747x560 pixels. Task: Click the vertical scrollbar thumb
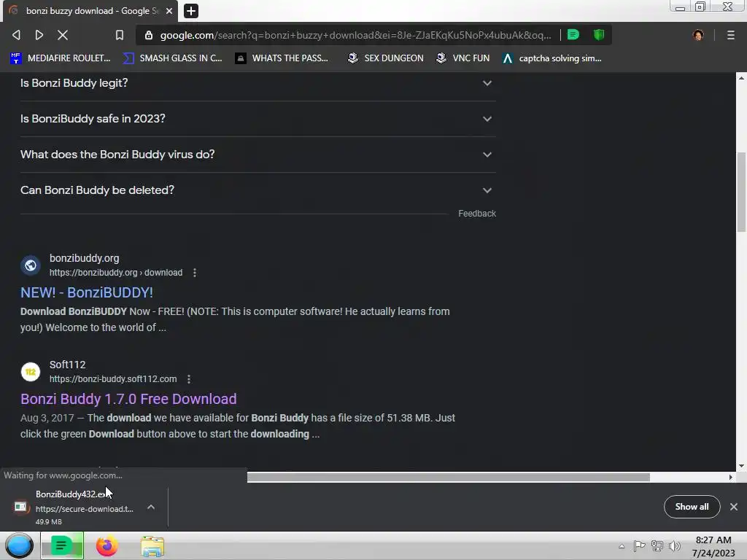click(741, 192)
